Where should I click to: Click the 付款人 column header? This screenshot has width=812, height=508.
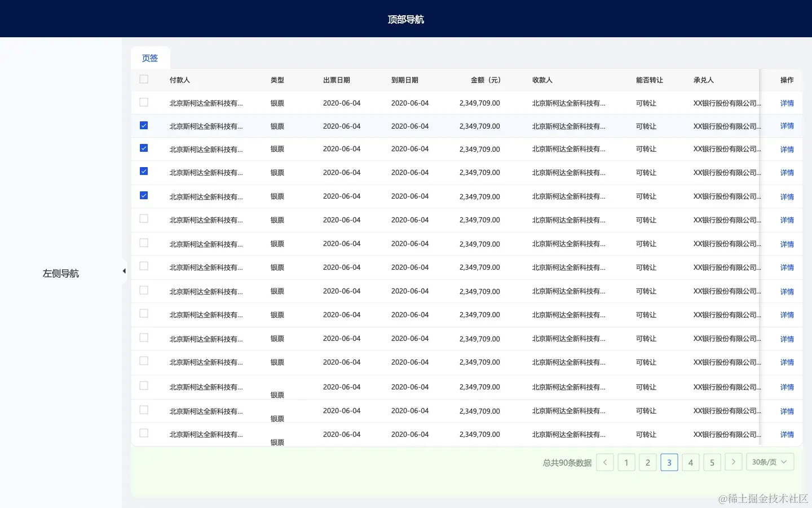(180, 80)
